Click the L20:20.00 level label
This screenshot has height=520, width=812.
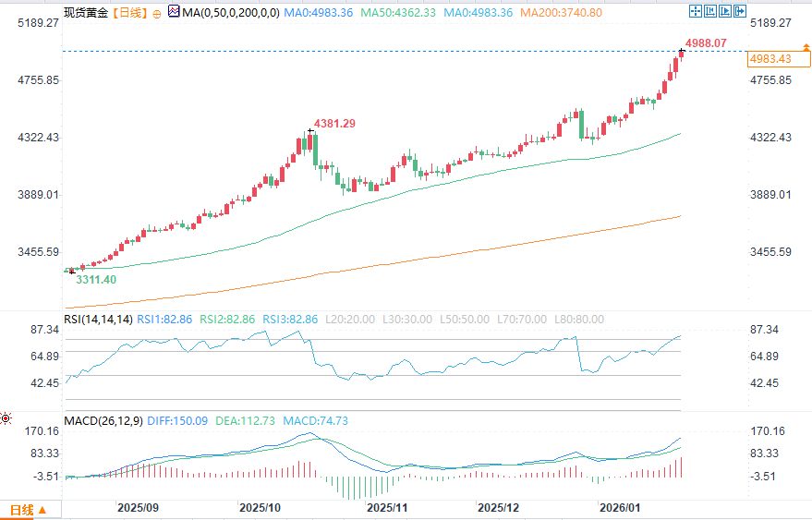pyautogui.click(x=350, y=320)
